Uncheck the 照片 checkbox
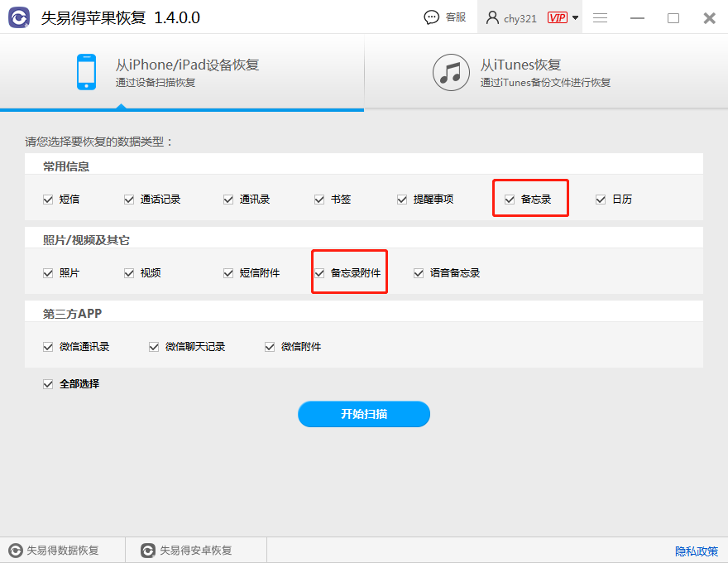This screenshot has height=563, width=728. pos(48,273)
